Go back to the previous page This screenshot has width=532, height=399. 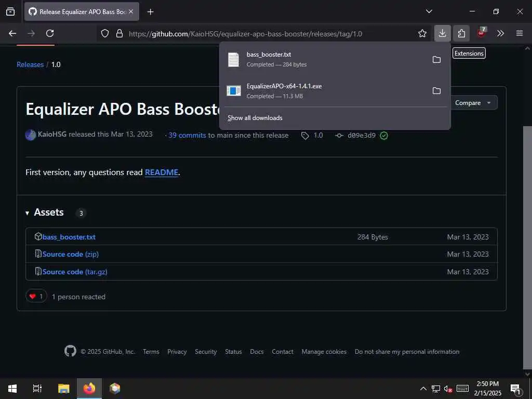[x=12, y=33]
